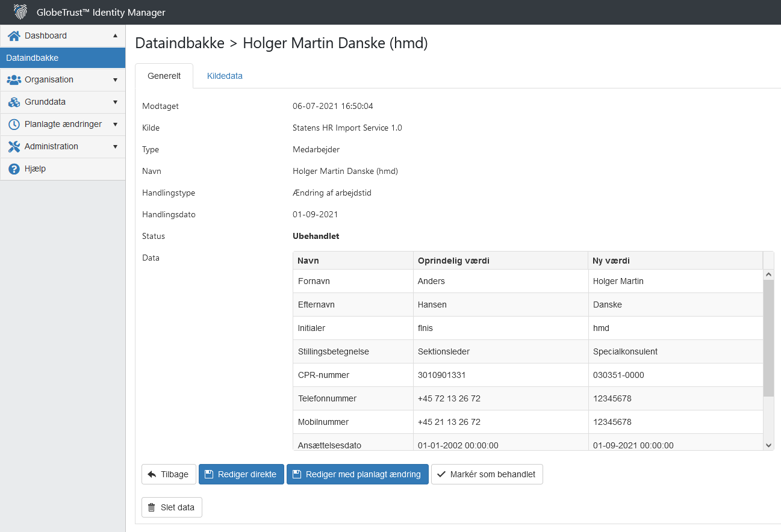The height and width of the screenshot is (532, 781).
Task: Click the trash icon in Slet data
Action: [x=151, y=507]
